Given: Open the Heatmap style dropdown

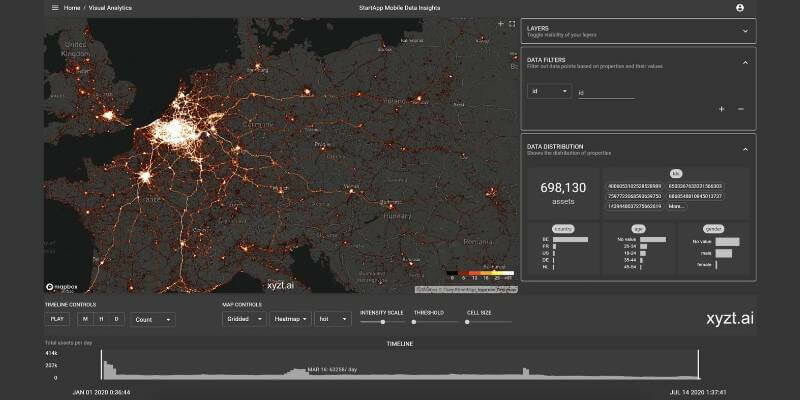Looking at the screenshot, I should point(290,319).
